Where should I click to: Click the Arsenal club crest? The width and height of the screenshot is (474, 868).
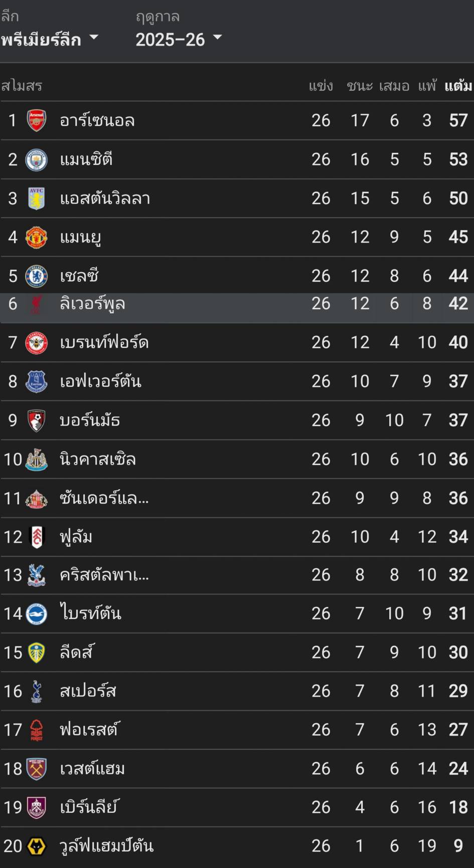point(37,120)
